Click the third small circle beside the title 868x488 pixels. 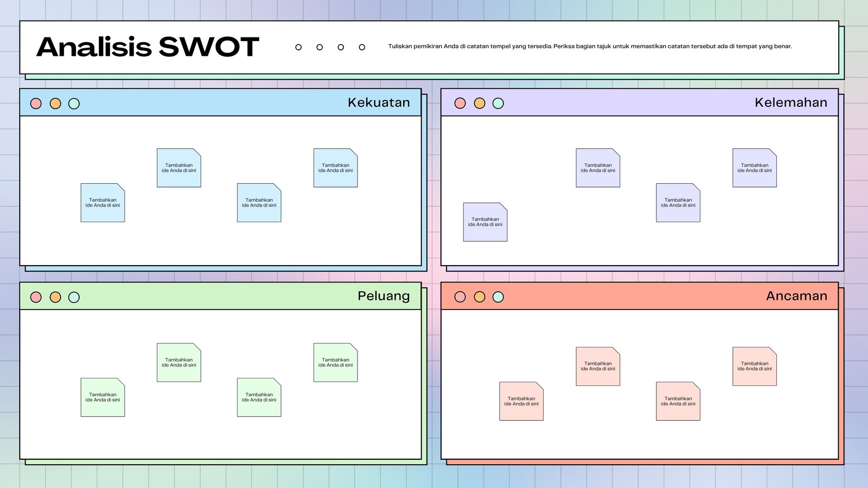click(x=341, y=47)
